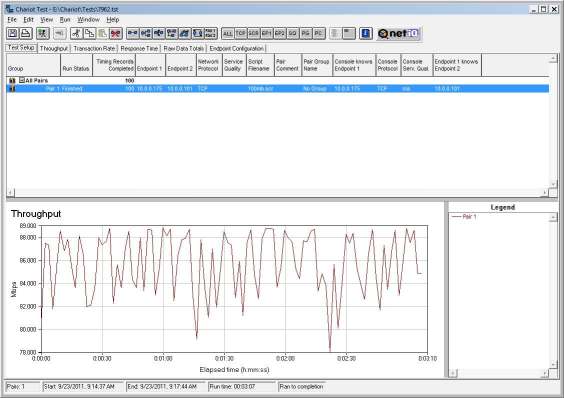Image resolution: width=564 pixels, height=398 pixels.
Task: Open the Edit menu
Action: (x=28, y=19)
